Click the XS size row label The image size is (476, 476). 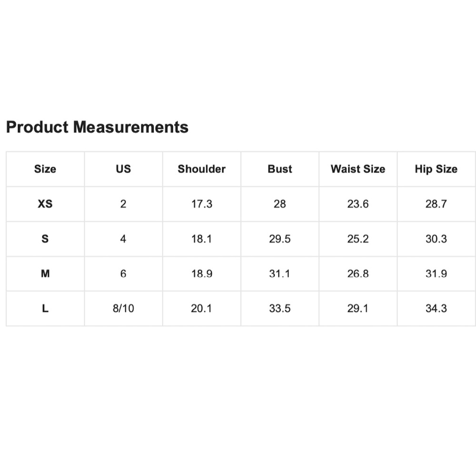click(x=45, y=204)
